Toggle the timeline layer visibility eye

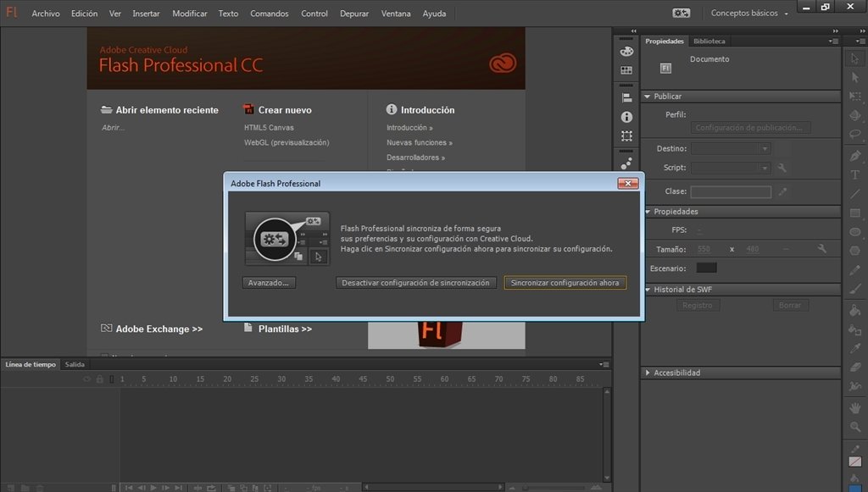pos(87,379)
